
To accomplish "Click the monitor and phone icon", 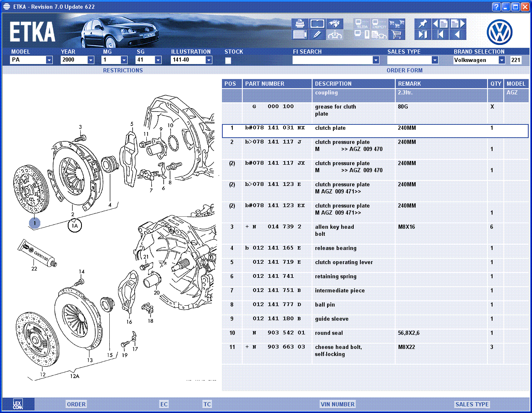I will click(362, 35).
